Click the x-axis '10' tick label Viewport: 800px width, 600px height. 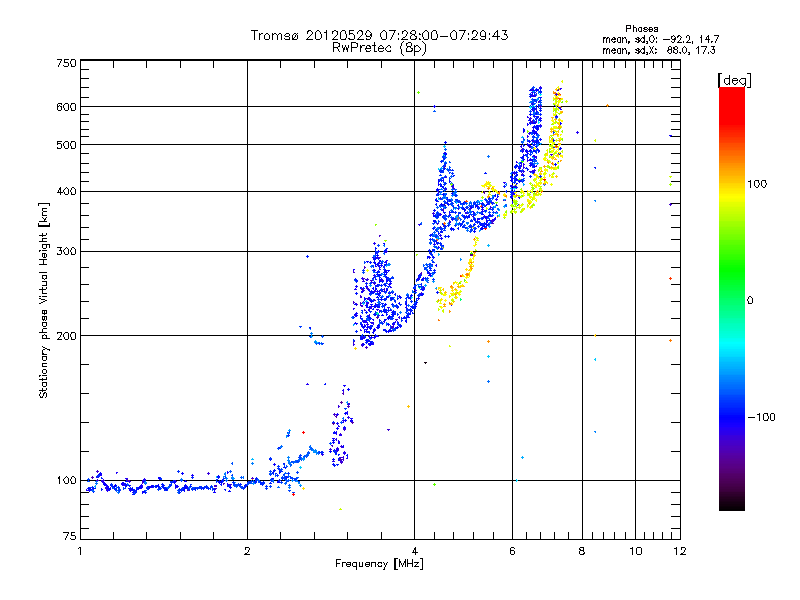[x=635, y=551]
